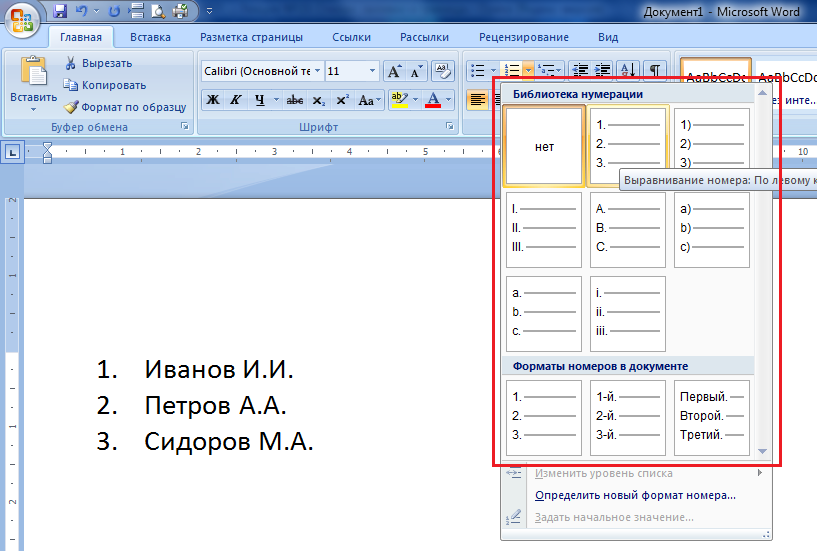Click the bulleted list icon
This screenshot has height=551, width=817.
coord(477,70)
